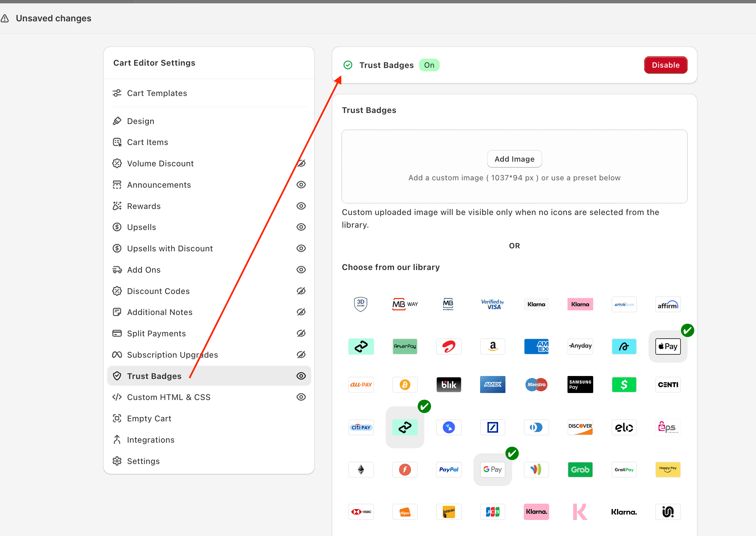Select the au PAY badge

coord(361,385)
